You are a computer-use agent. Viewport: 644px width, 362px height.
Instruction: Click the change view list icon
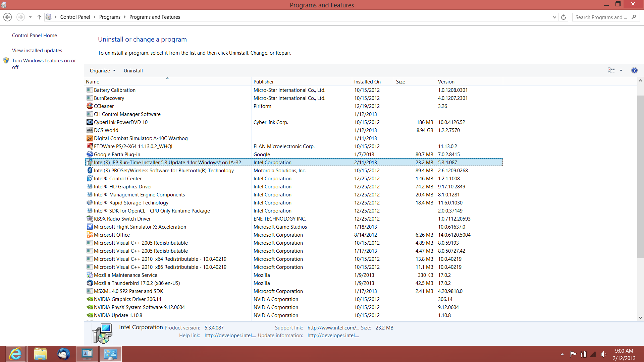click(x=611, y=70)
